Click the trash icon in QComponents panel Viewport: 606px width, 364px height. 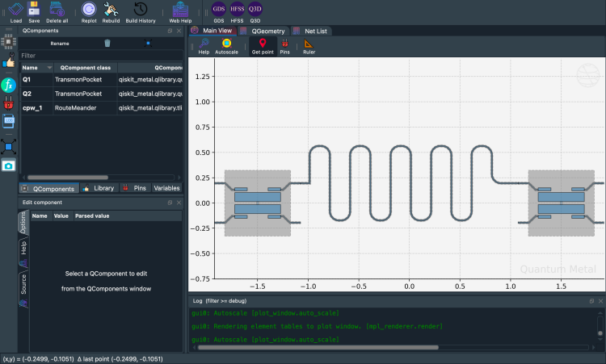[107, 44]
